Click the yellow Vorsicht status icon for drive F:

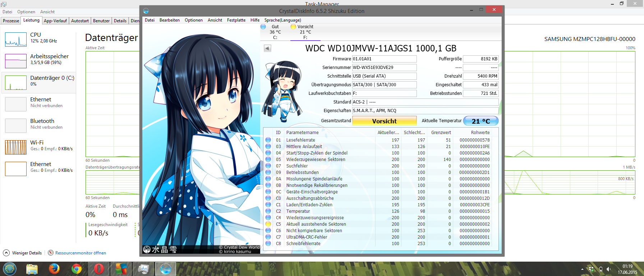tap(293, 27)
